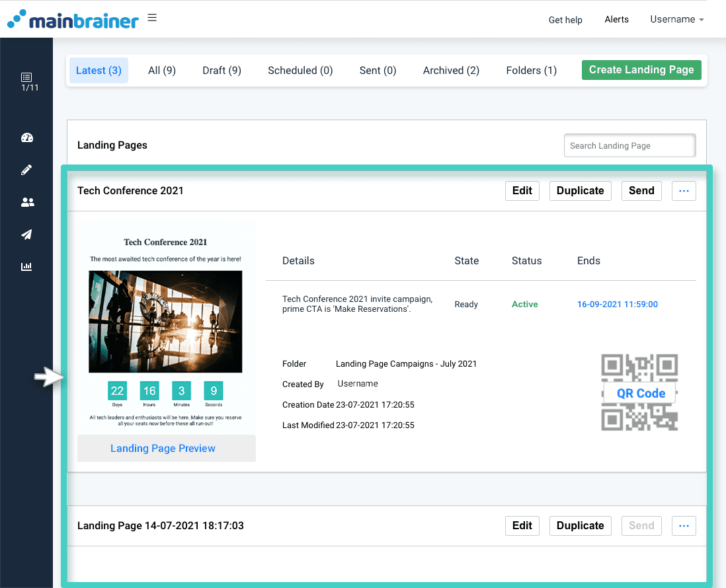The image size is (726, 588).
Task: Open the landing pages list icon in sidebar
Action: click(x=27, y=78)
